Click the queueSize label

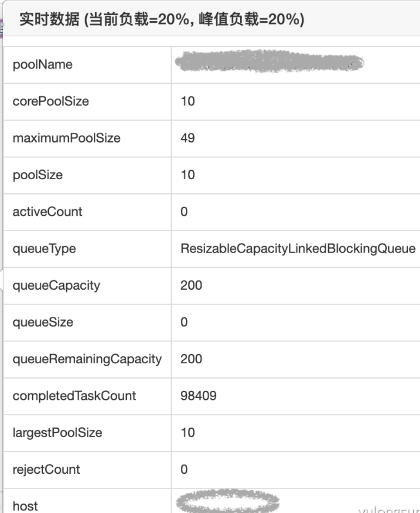tap(43, 322)
